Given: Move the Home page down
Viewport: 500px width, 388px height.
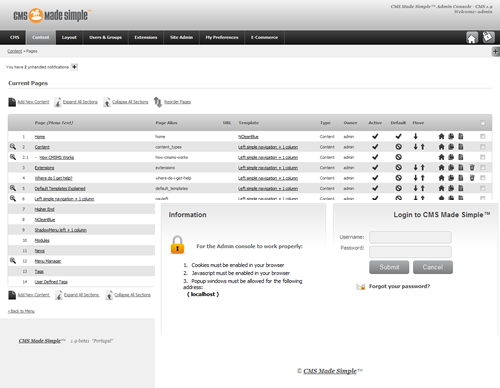Looking at the screenshot, I should click(415, 136).
